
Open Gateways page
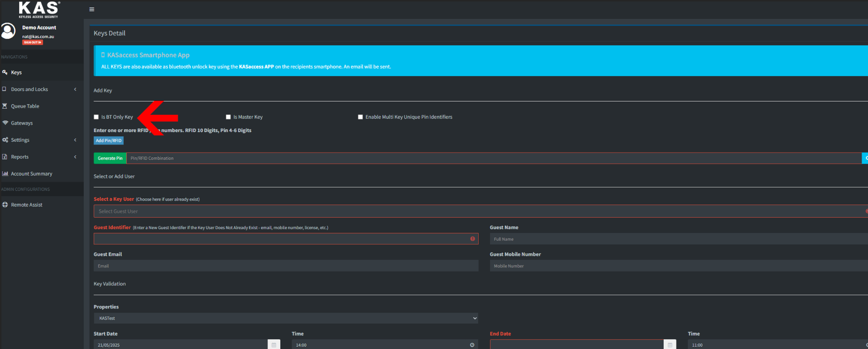[42, 123]
